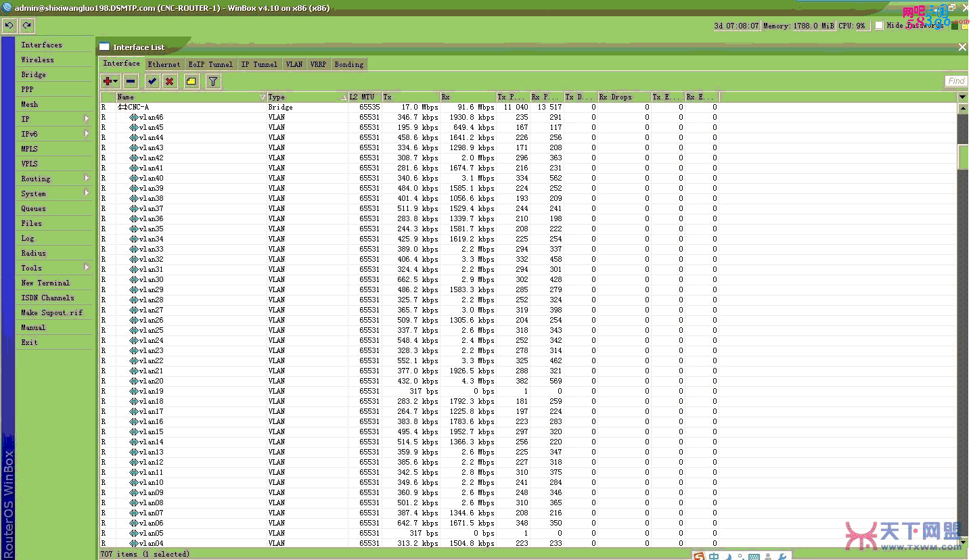Switch to the IP Tunnel tab
Image resolution: width=973 pixels, height=560 pixels.
(x=259, y=64)
